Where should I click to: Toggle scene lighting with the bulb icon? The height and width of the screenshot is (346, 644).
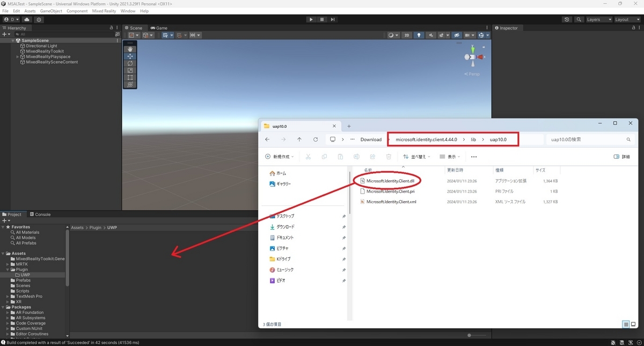point(419,35)
